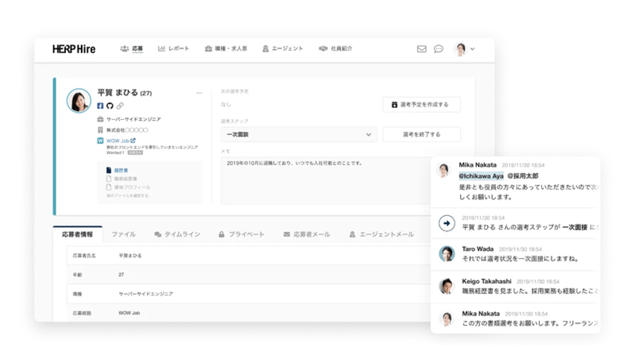636x364 pixels.
Task: Open the mail envelope icon in header
Action: pyautogui.click(x=422, y=49)
